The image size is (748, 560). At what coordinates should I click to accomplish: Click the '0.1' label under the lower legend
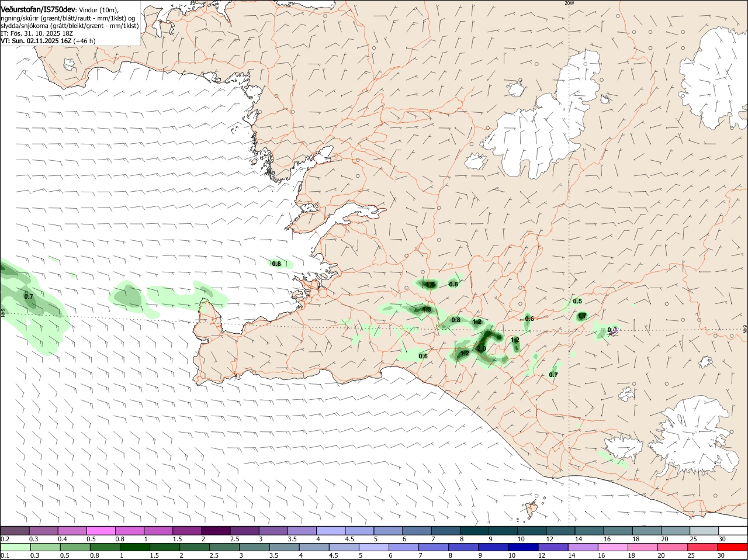coord(5,555)
